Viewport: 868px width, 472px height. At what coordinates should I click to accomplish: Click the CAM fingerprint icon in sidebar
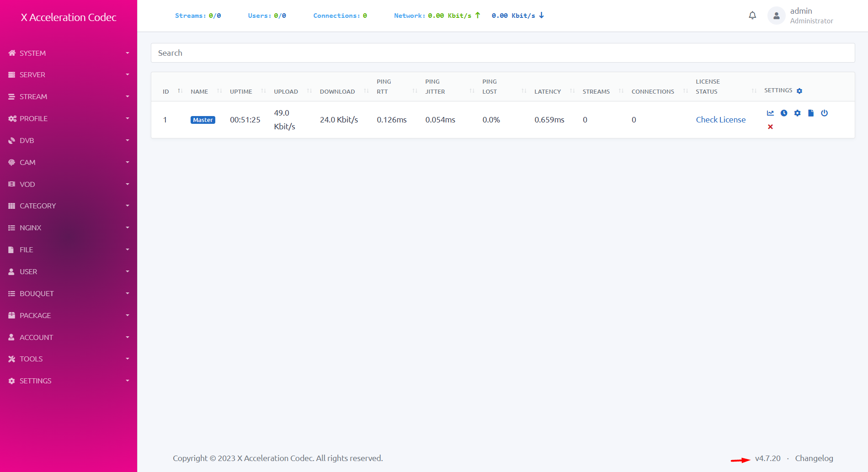tap(12, 162)
